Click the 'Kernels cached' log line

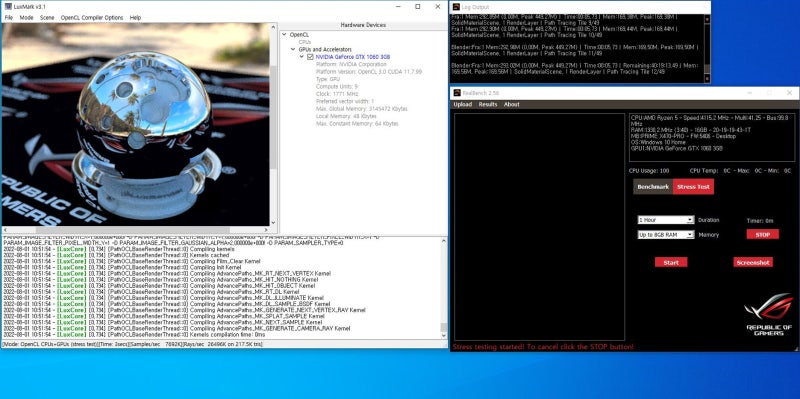click(116, 255)
